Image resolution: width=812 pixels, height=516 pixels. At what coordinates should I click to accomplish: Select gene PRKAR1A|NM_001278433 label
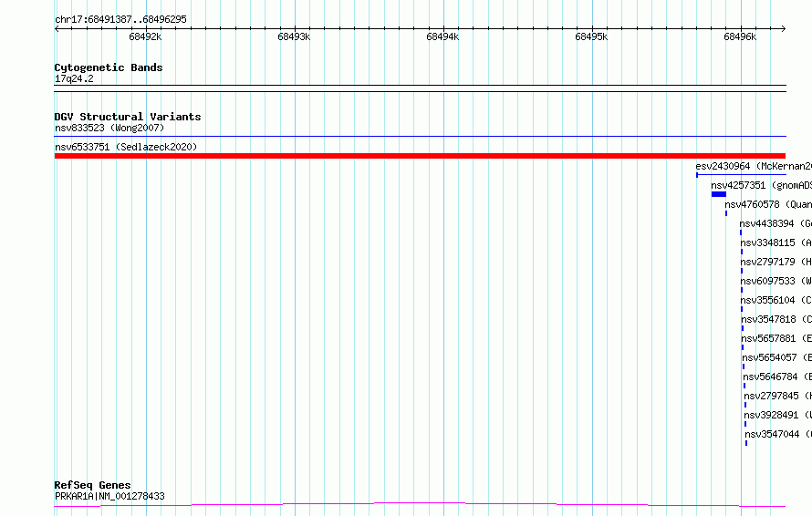(109, 496)
